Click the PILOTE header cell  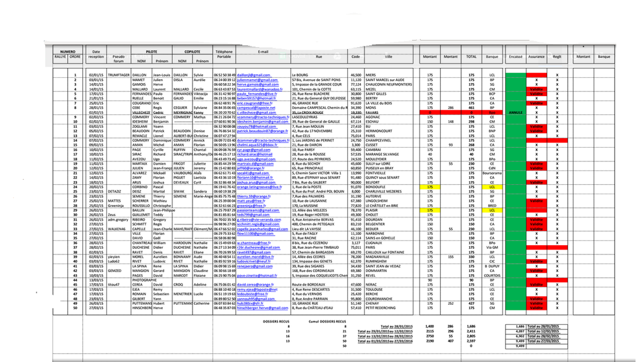[151, 52]
